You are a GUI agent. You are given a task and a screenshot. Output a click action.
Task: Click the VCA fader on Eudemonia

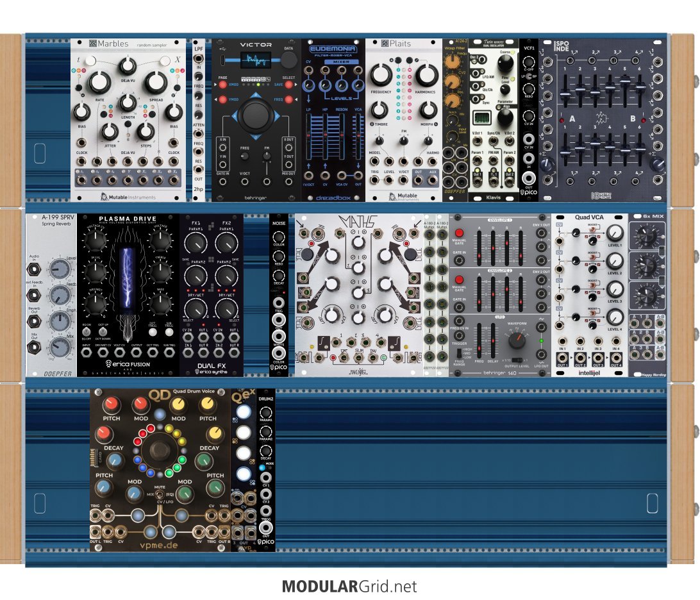coord(358,136)
